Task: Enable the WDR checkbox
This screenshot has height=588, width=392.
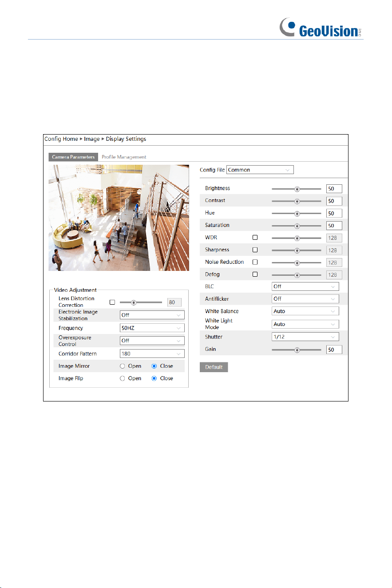Action: tap(255, 237)
